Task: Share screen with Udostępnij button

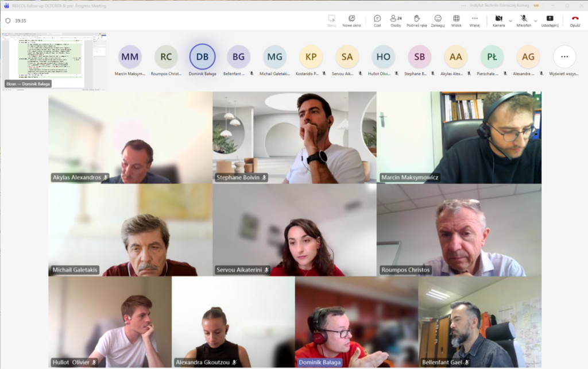Action: [550, 21]
